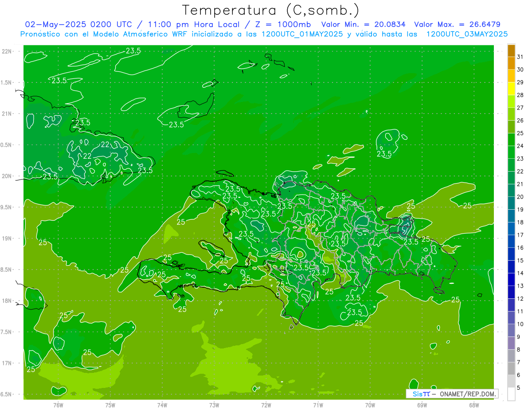Click the '7.5N' latitude axis label
Viewport: 532px width, 411px height.
(7, 332)
